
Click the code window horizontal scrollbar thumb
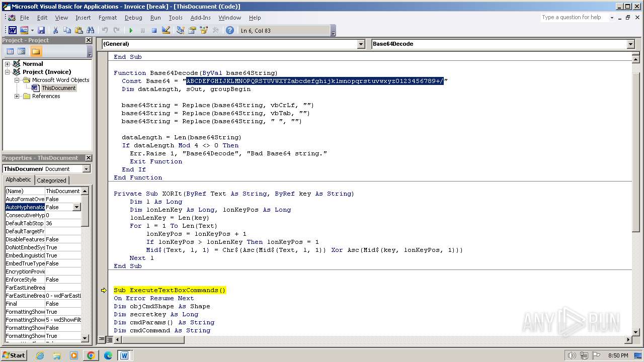point(152,340)
